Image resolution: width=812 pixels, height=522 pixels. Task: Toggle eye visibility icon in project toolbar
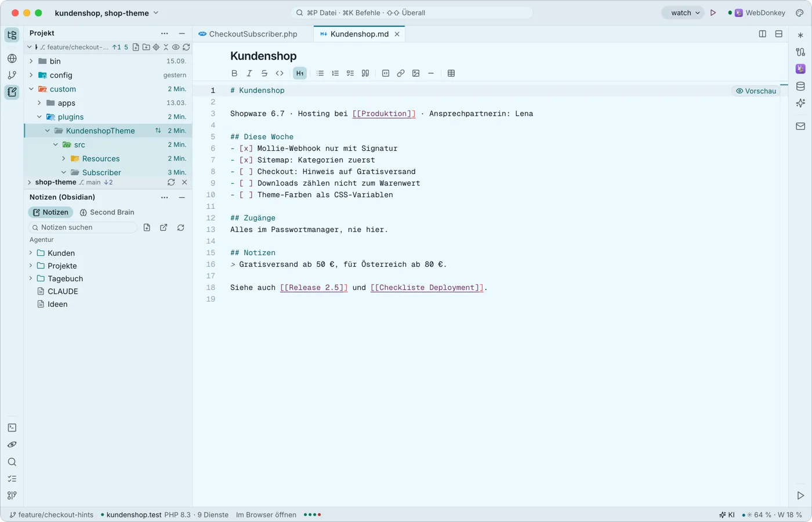click(x=176, y=47)
